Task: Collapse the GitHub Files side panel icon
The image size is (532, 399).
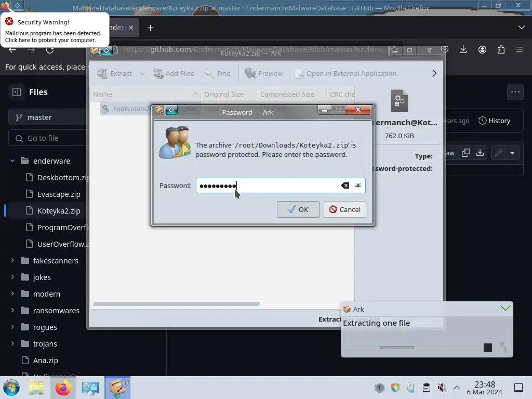Action: click(17, 92)
